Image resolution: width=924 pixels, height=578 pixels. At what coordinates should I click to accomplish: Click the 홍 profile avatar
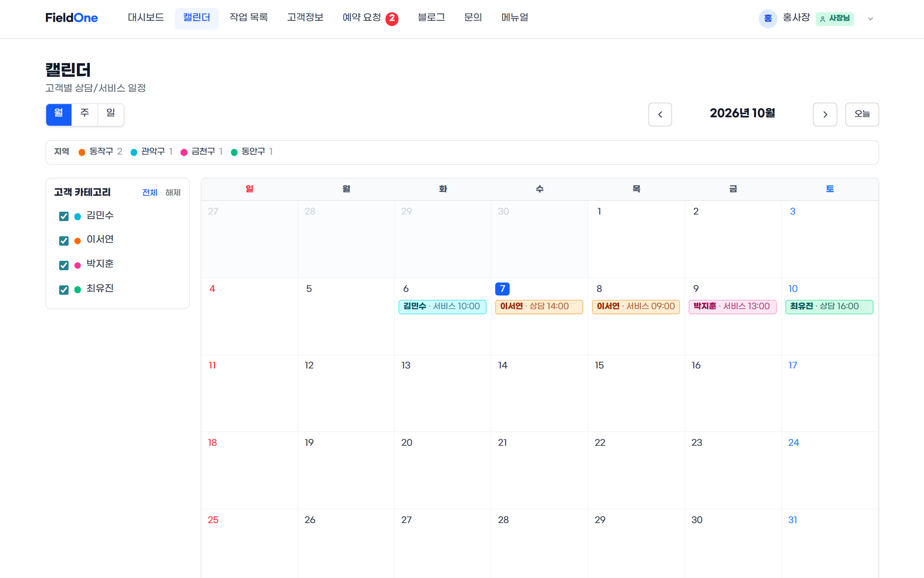(767, 18)
